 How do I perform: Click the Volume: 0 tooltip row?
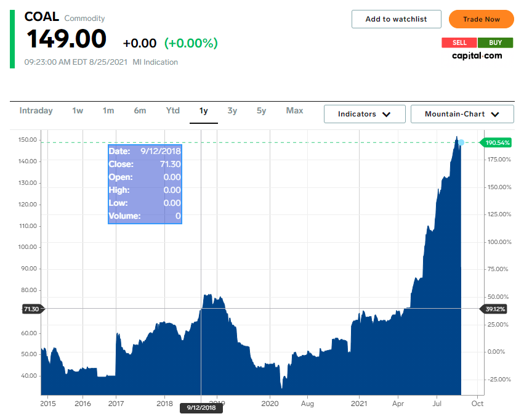[145, 216]
